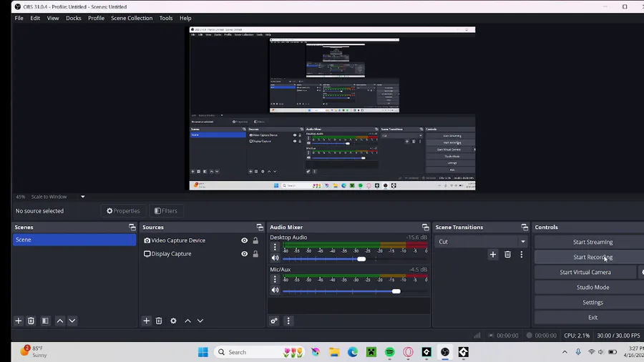The width and height of the screenshot is (644, 362).
Task: Toggle Display Capture visibility eye
Action: click(x=245, y=254)
